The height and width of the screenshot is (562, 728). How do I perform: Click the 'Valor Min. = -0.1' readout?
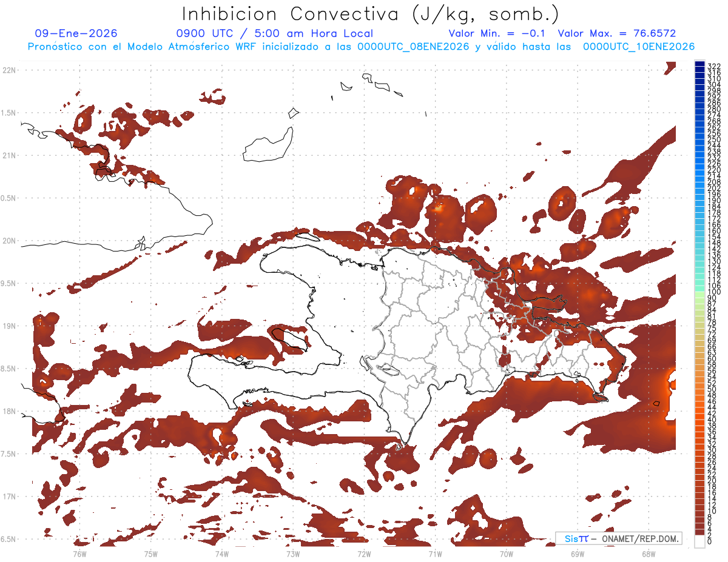(x=497, y=33)
